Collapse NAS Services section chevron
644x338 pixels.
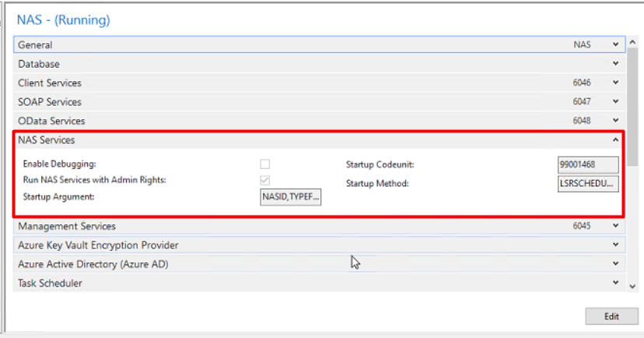tap(615, 140)
